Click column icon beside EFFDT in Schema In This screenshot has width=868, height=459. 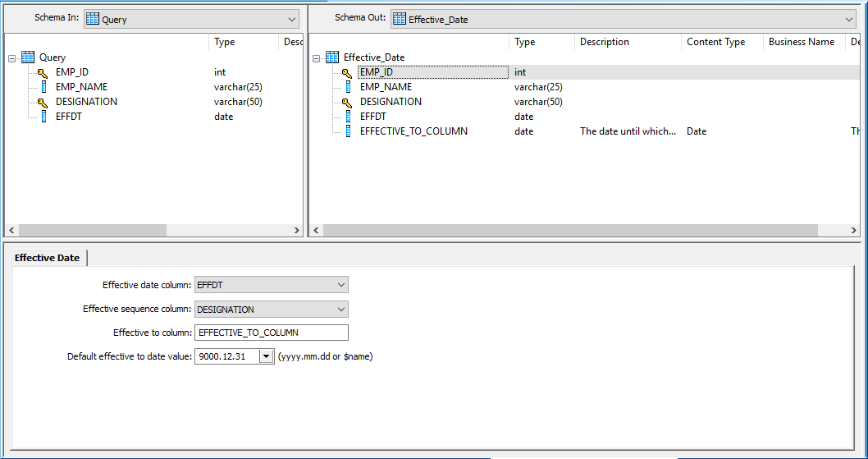pos(43,117)
